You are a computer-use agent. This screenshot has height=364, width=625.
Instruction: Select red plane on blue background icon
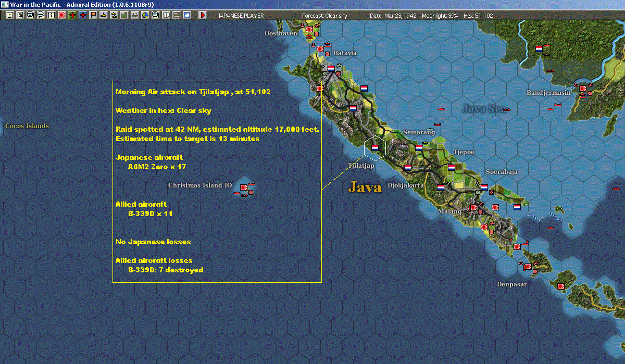click(83, 15)
